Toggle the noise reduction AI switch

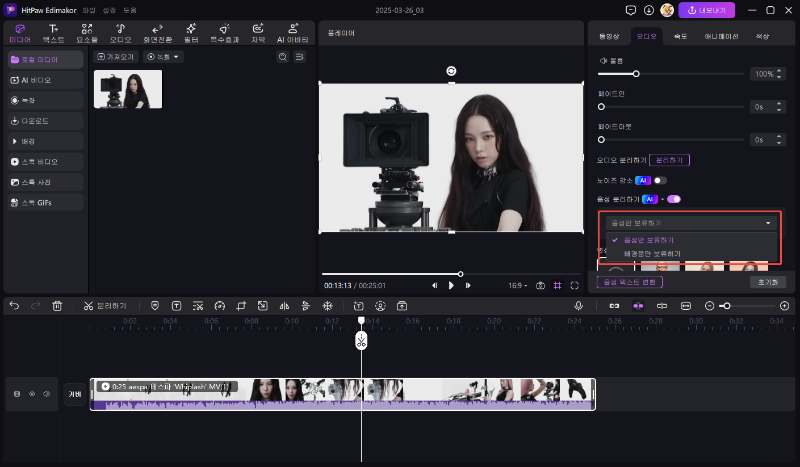660,180
